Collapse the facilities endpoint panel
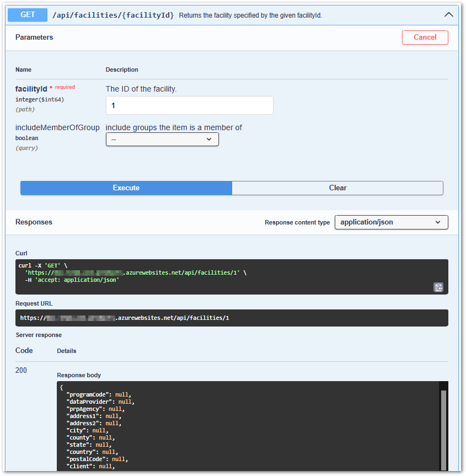 coord(448,14)
